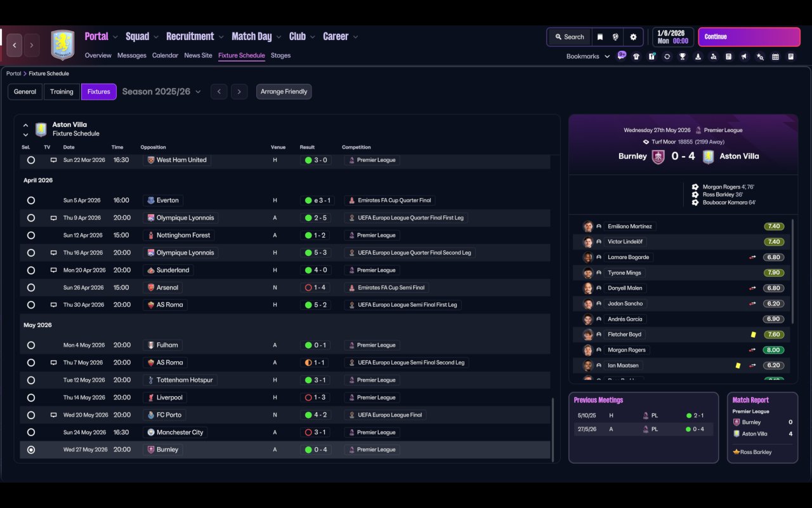Click the TV icon on FC Porto row
This screenshot has height=508, width=812.
[x=54, y=415]
